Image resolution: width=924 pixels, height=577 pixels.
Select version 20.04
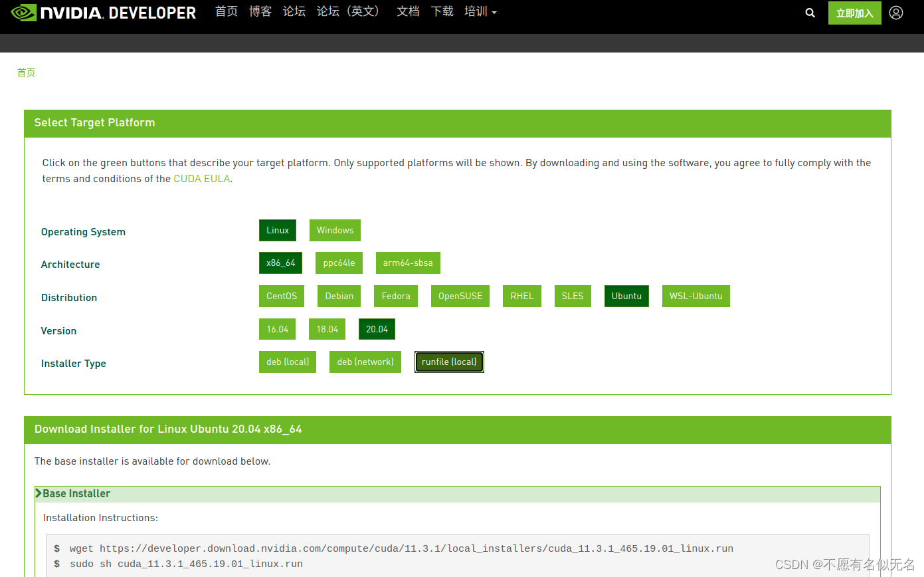coord(377,330)
